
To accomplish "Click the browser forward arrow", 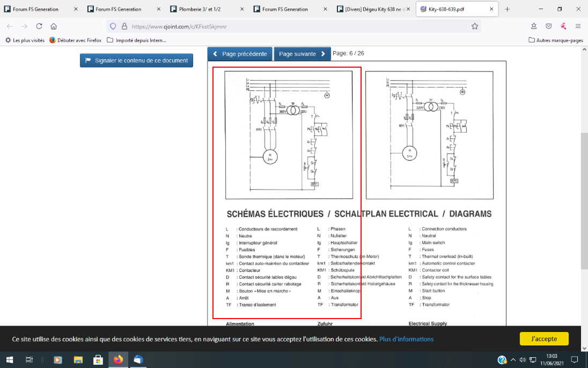I will [24, 26].
